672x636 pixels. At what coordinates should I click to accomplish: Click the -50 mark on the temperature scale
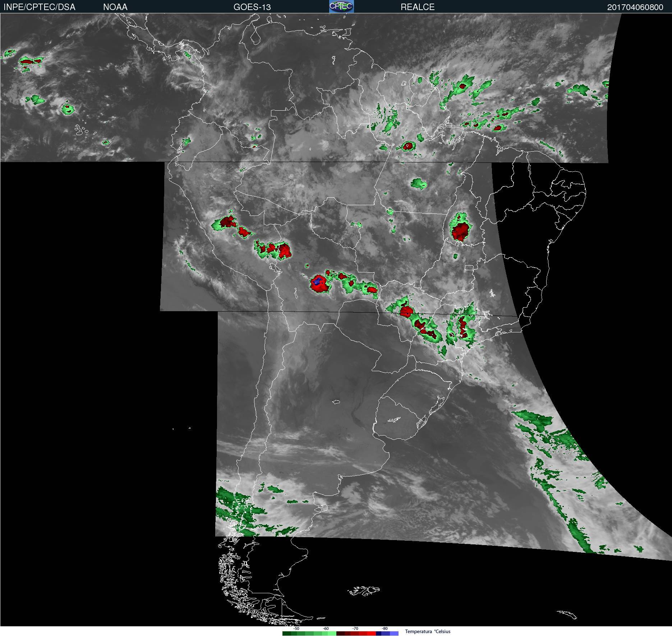tap(296, 629)
